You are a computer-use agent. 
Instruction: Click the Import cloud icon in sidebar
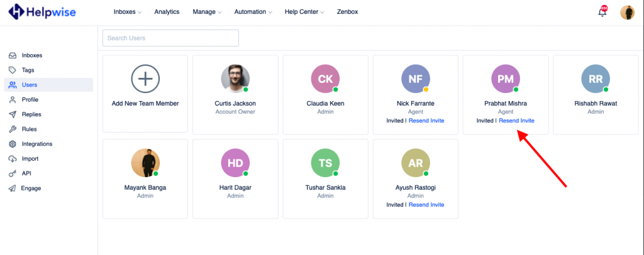tap(12, 159)
